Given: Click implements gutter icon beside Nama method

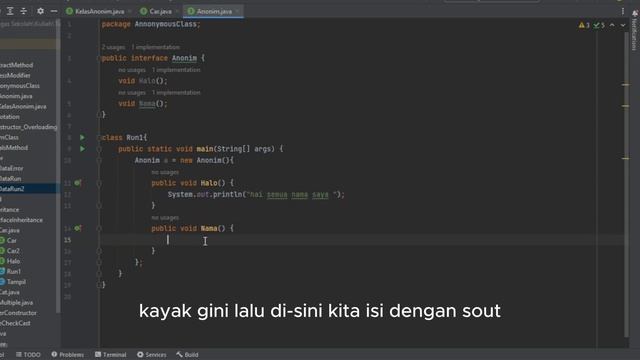Looking at the screenshot, I should (x=78, y=228).
